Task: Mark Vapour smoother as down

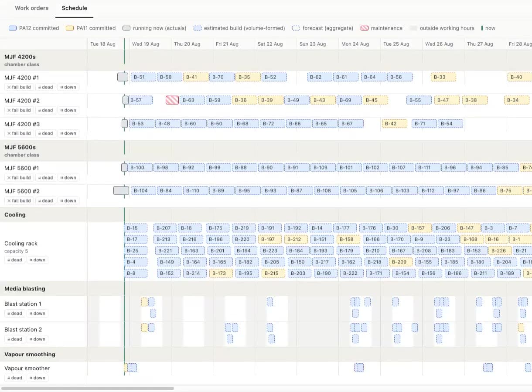Action: pyautogui.click(x=38, y=378)
